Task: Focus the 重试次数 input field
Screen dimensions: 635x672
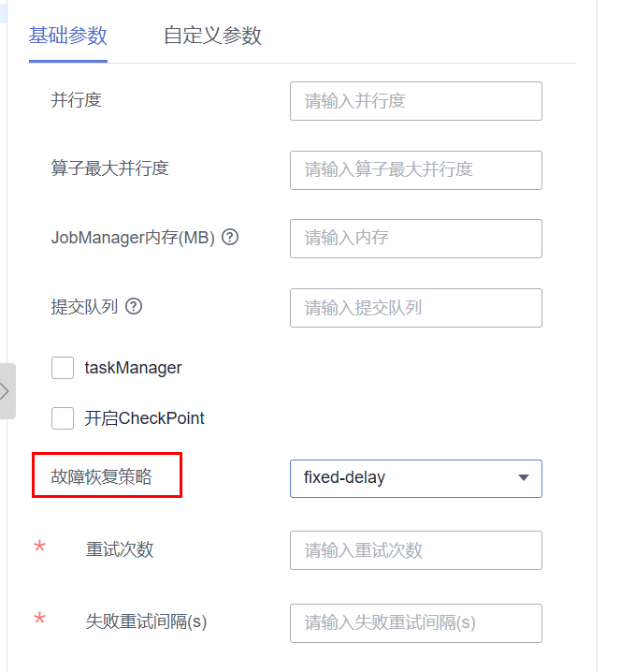Action: (416, 550)
